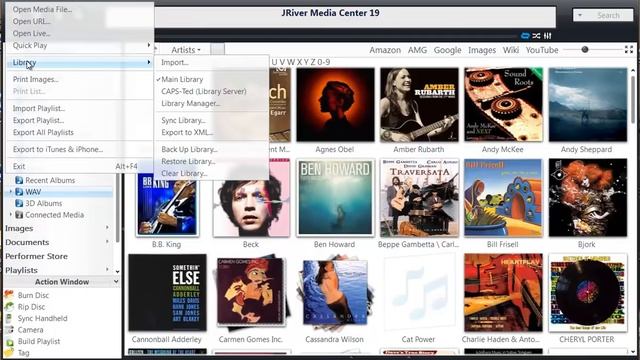Click the AMG link
Screen dimensions: 640x360
tap(417, 50)
